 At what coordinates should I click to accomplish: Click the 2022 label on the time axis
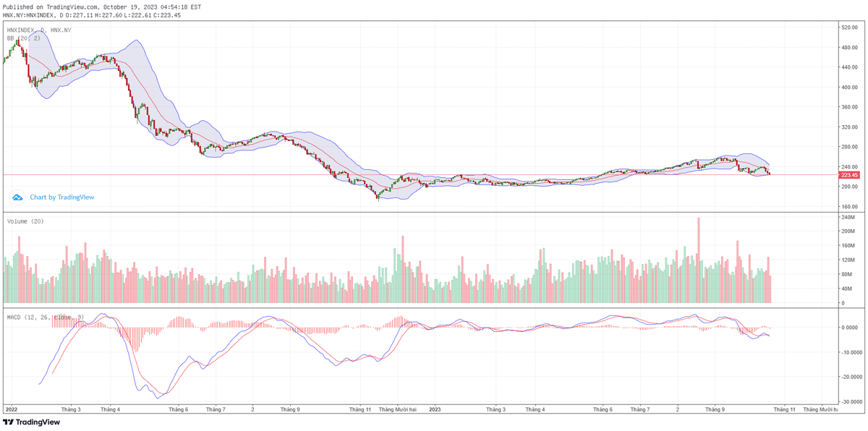coord(11,409)
